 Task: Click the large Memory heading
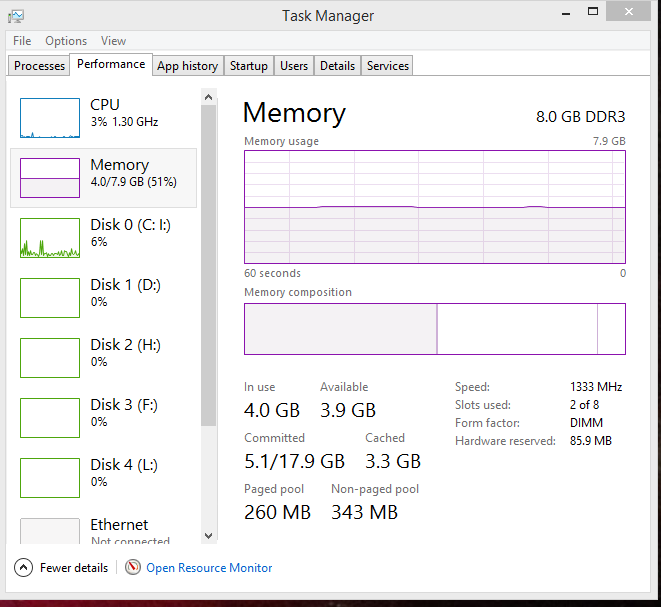[x=294, y=113]
